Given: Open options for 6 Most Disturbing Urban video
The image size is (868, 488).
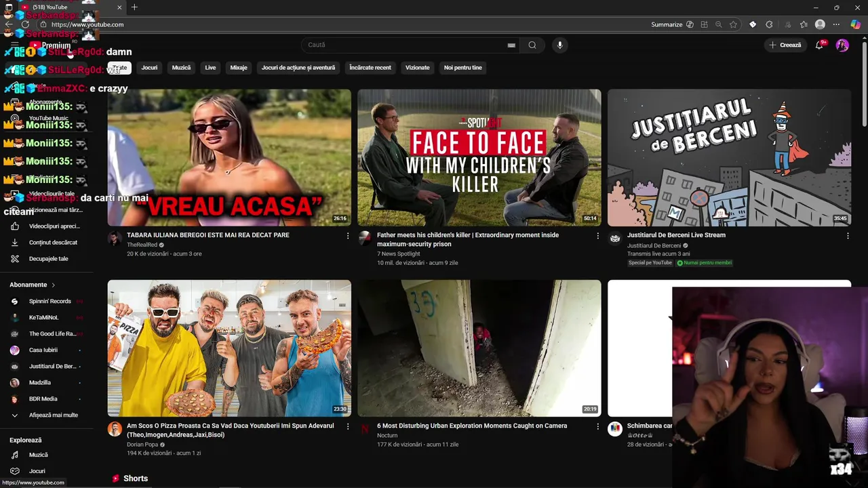Looking at the screenshot, I should [x=598, y=426].
